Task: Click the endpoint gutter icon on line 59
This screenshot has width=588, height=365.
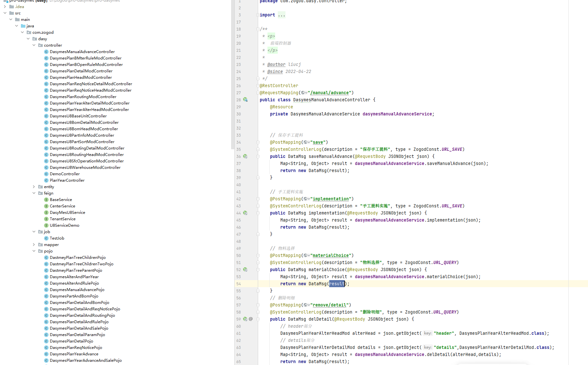Action: click(x=245, y=319)
